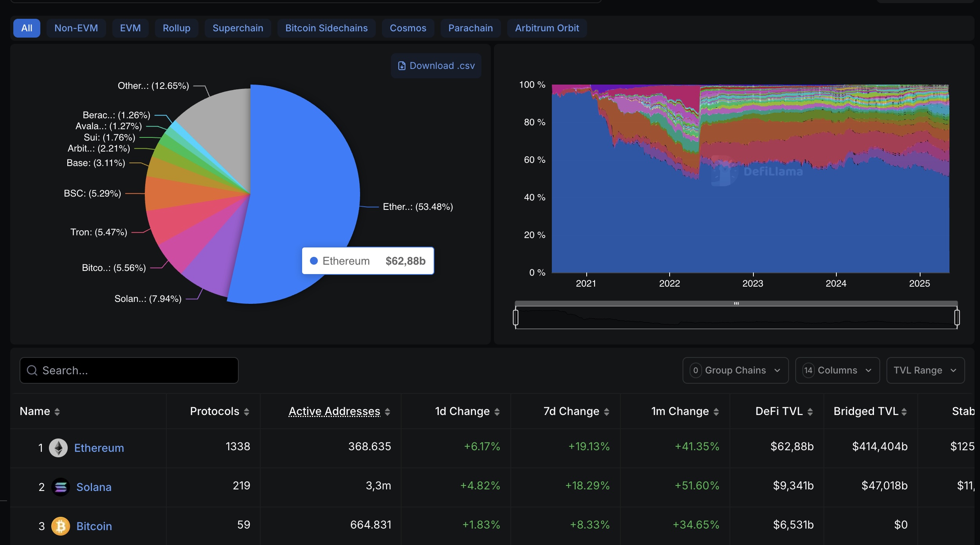Click the Bitcoin chain logo icon
Viewport: 980px width, 545px height.
coord(61,526)
